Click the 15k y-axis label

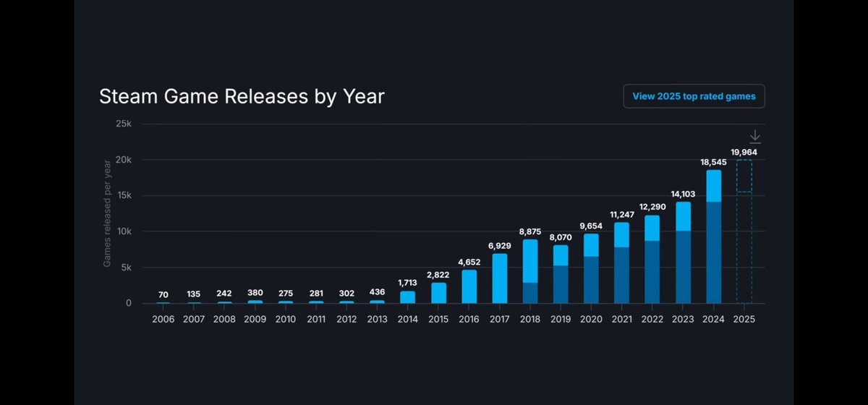pyautogui.click(x=124, y=195)
